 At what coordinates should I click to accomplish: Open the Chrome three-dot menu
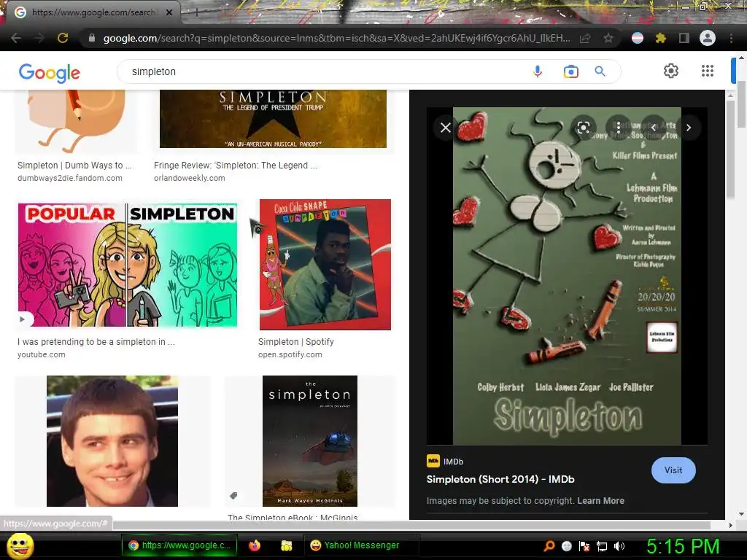731,38
